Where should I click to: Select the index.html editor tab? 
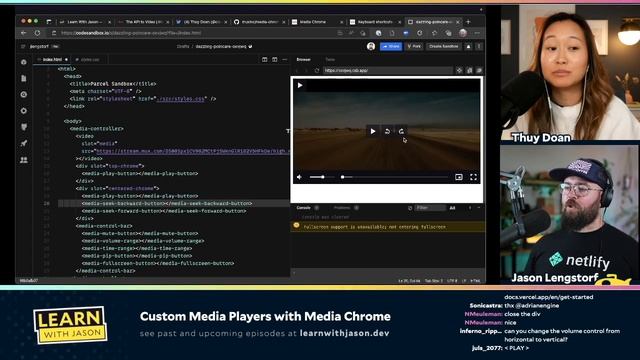pos(52,60)
